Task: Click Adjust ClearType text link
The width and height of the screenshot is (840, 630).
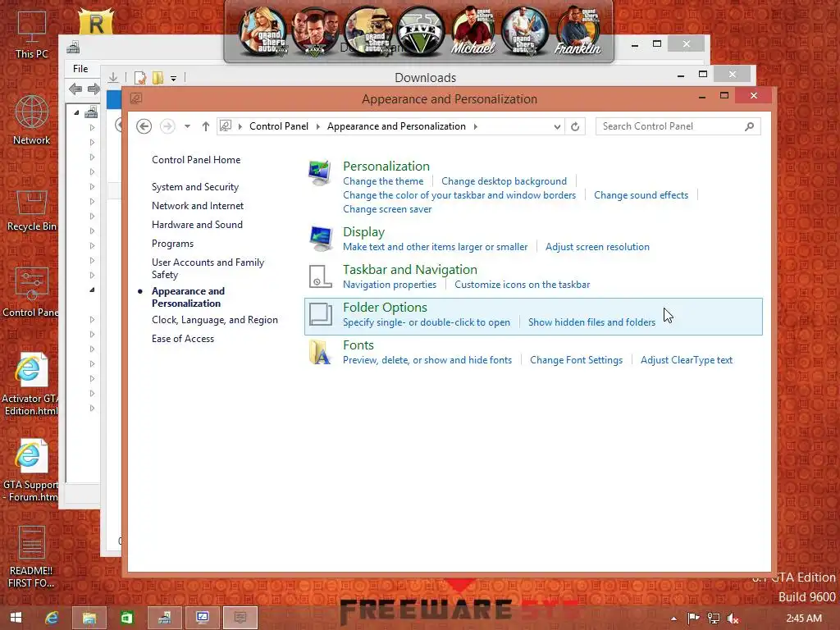Action: [x=687, y=360]
